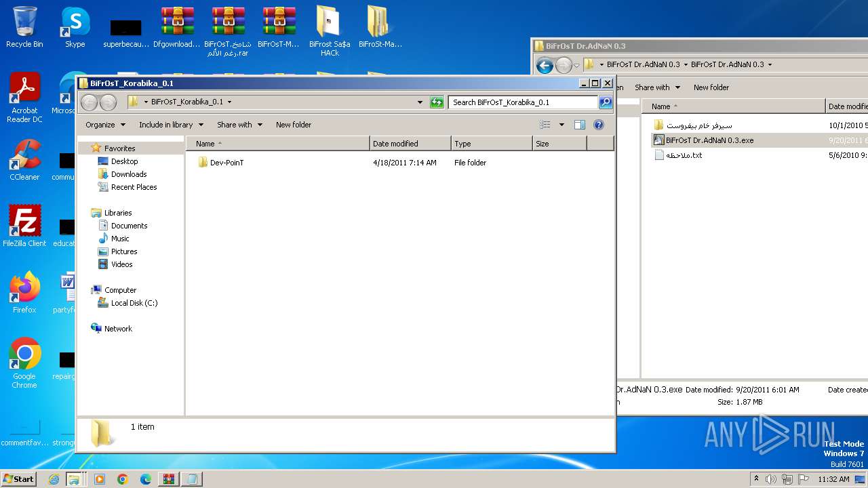Show hidden system tray icons
This screenshot has width=868, height=488.
tap(756, 479)
